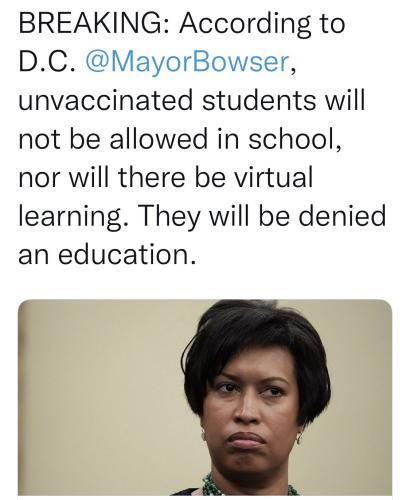Screen dimensions: 410x500
Task: Click the word 'virtual' in the tweet
Action: click(x=273, y=177)
